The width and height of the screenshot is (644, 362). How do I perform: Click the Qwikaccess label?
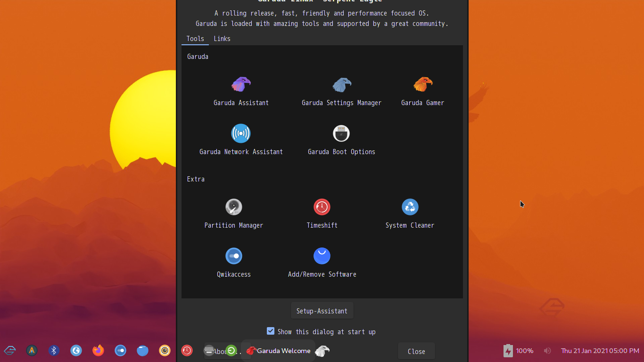[234, 274]
